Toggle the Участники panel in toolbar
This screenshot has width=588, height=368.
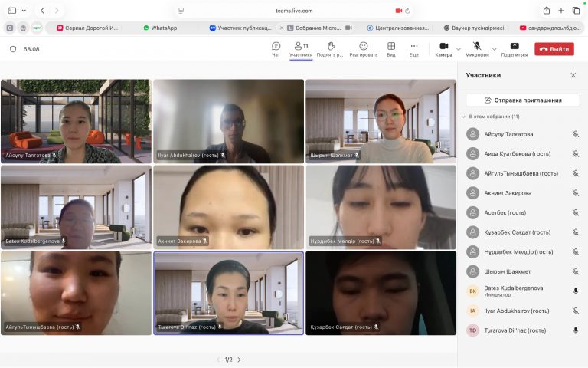300,47
